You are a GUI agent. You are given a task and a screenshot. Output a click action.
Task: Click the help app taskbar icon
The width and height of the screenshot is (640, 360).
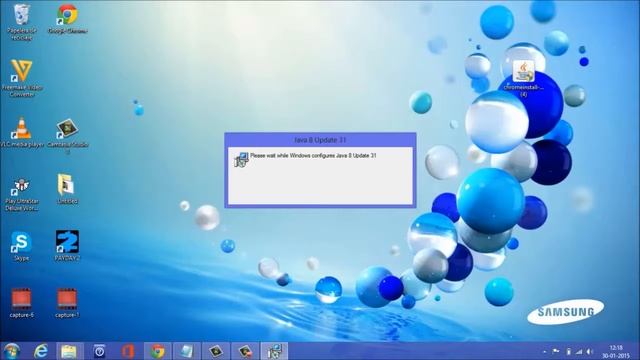[99, 351]
